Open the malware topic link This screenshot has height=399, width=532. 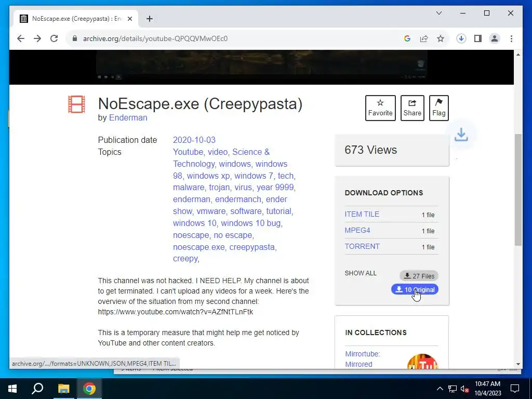[x=188, y=187]
